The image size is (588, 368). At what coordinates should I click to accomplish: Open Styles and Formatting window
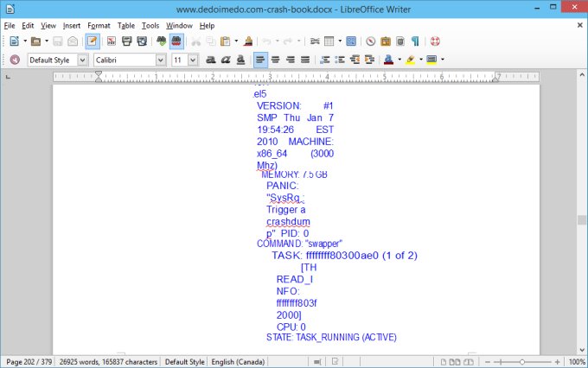pos(15,60)
